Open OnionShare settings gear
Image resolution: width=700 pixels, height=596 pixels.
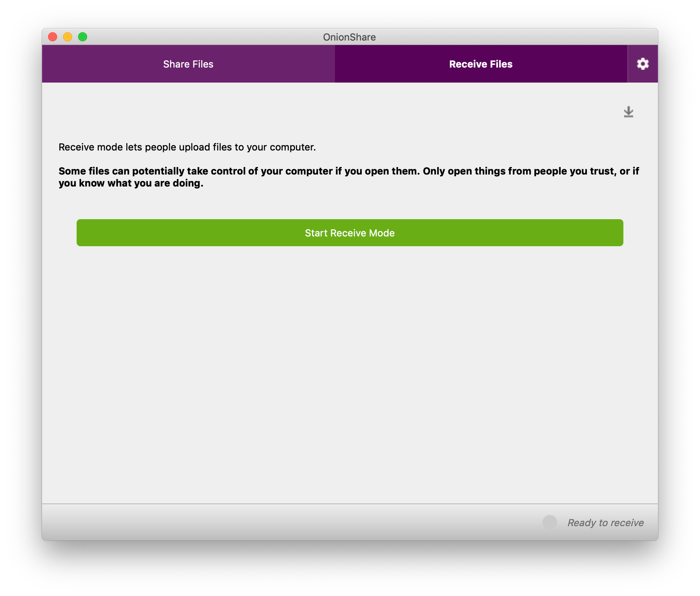tap(643, 64)
